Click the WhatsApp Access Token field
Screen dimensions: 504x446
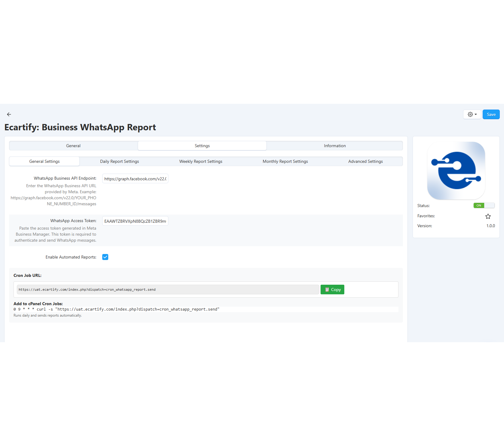[135, 221]
